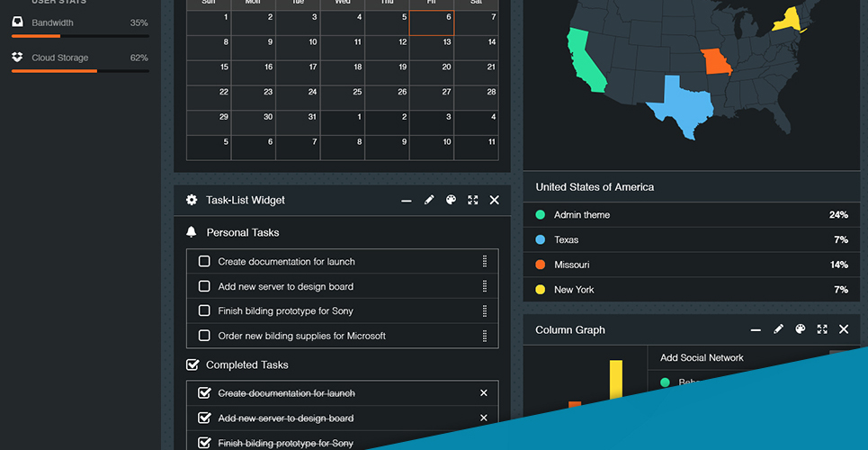Select calendar day 20
Viewport: 868px width, 450px height.
point(432,73)
